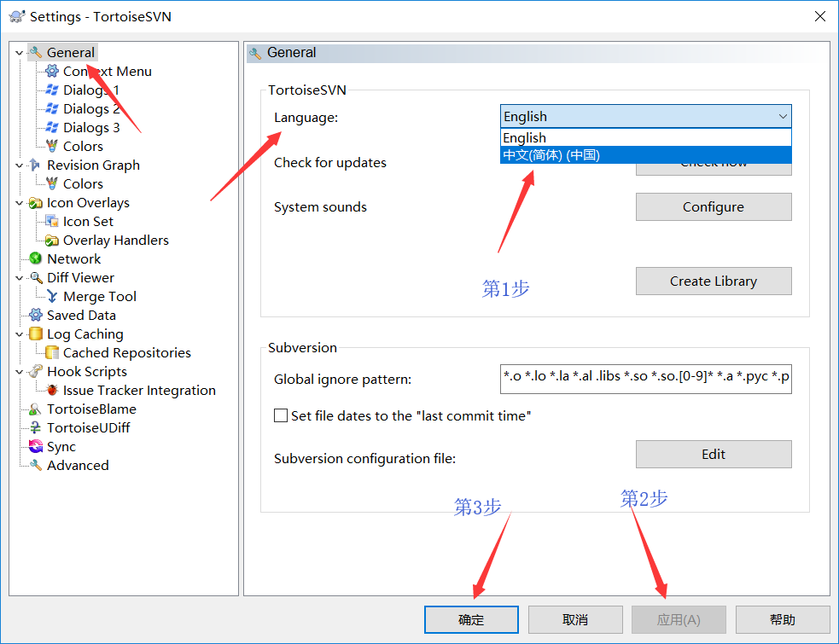
Task: Click the 应用(A) apply button
Action: (679, 619)
